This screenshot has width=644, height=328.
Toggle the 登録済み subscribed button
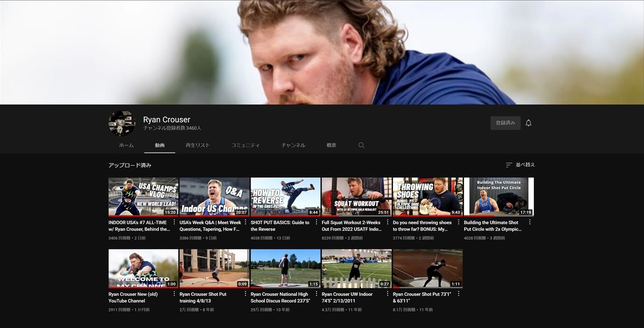505,123
